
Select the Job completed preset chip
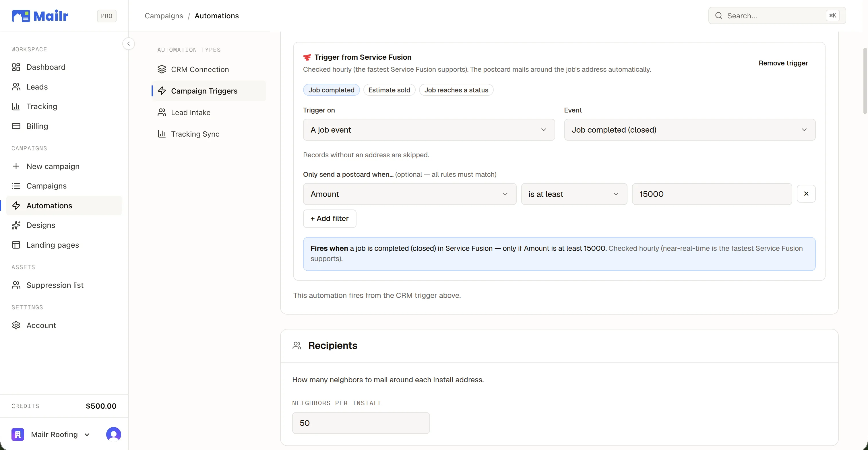[331, 90]
